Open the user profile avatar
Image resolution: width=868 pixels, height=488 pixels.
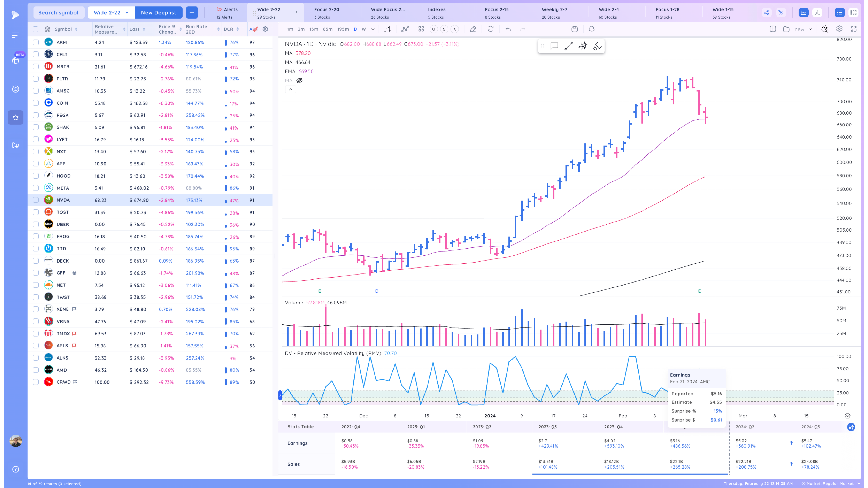point(15,441)
